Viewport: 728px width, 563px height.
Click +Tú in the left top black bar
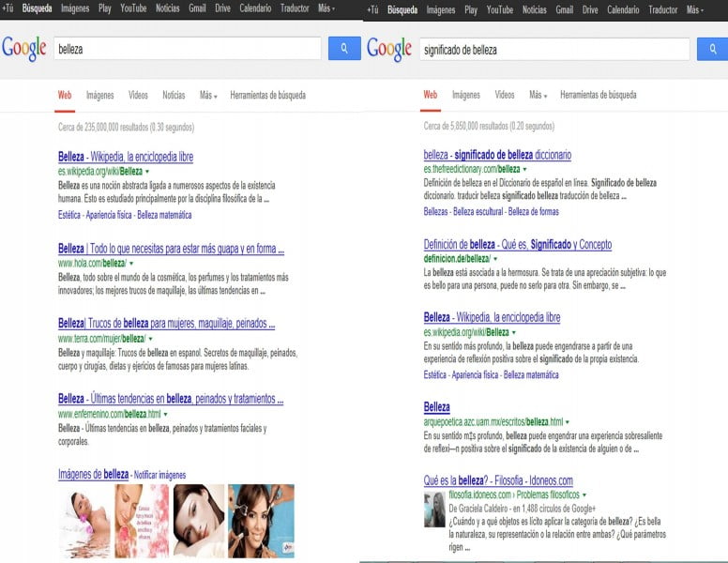pyautogui.click(x=8, y=8)
